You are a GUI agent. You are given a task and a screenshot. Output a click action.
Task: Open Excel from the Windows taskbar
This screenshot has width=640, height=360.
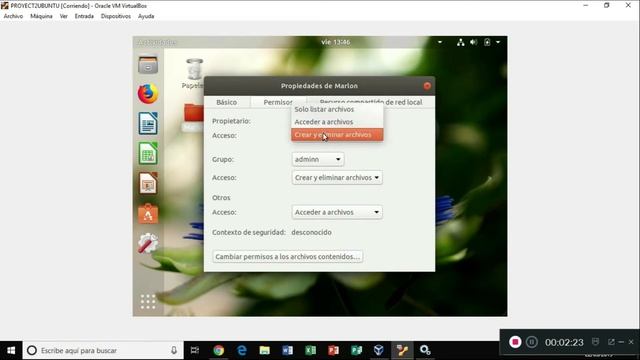pos(311,350)
